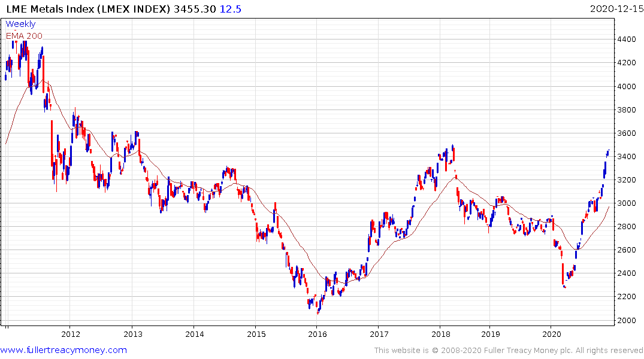The width and height of the screenshot is (644, 359).
Task: Click the 2015 year label on time axis
Action: (256, 334)
